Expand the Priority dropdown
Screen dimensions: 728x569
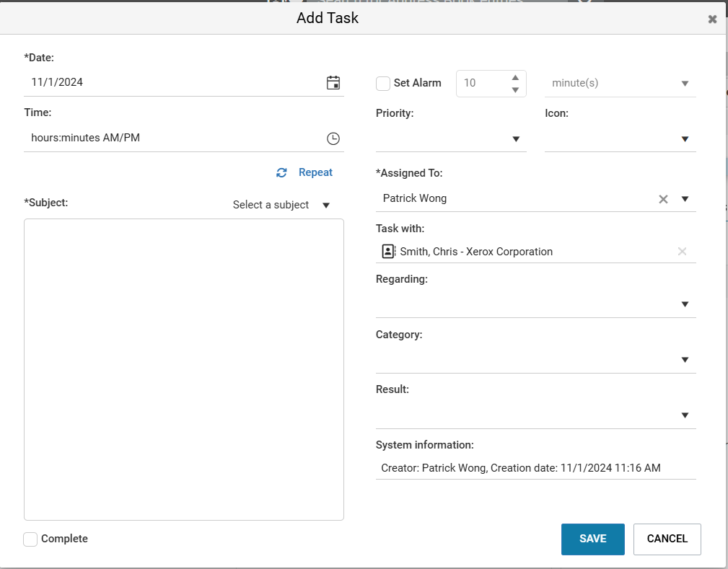click(x=515, y=139)
